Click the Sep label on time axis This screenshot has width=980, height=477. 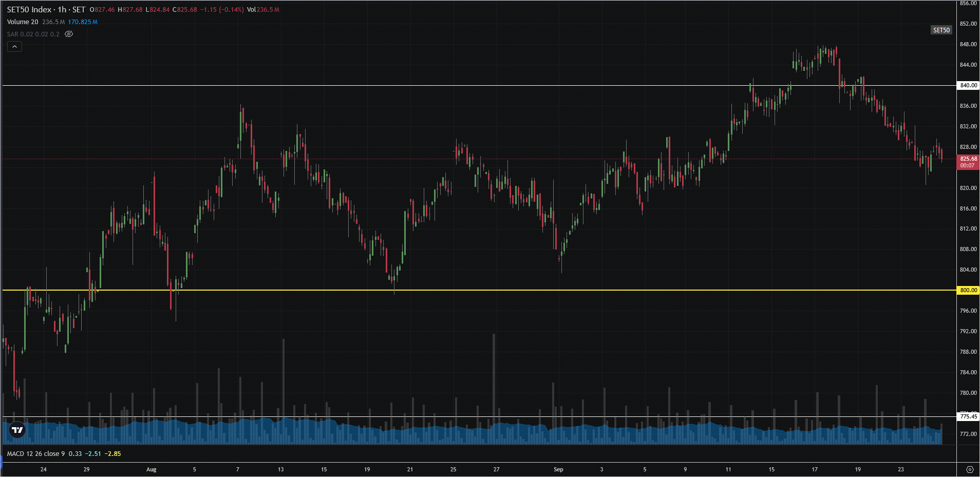(x=558, y=469)
